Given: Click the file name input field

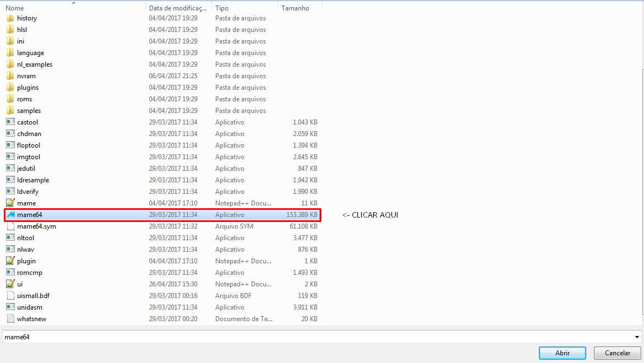Looking at the screenshot, I should 317,337.
